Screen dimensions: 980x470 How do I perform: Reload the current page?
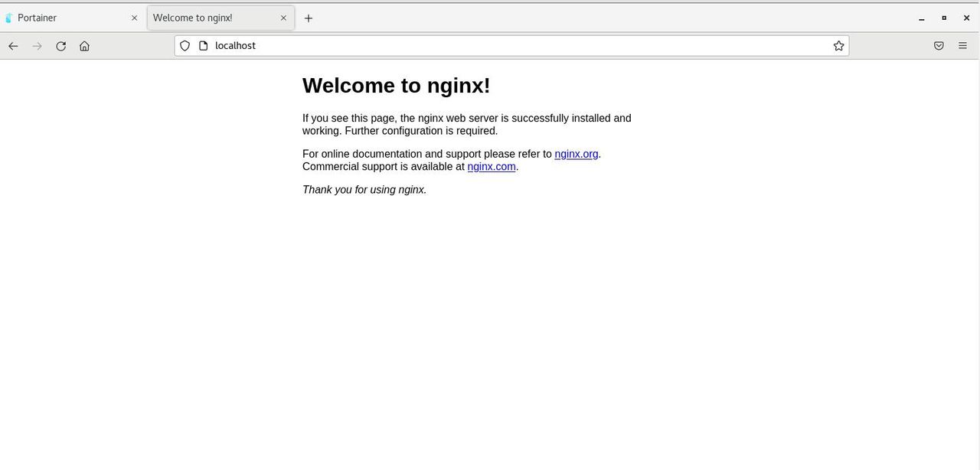pos(60,46)
